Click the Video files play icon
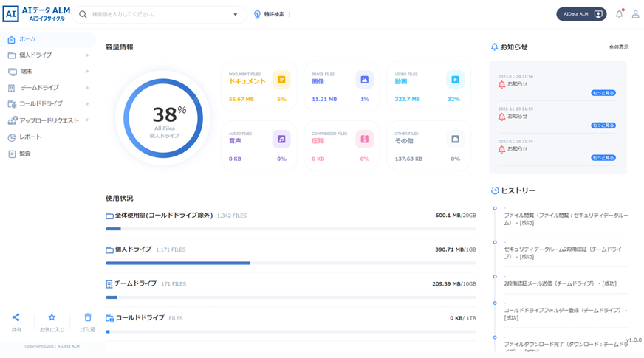The width and height of the screenshot is (644, 358). click(x=455, y=80)
